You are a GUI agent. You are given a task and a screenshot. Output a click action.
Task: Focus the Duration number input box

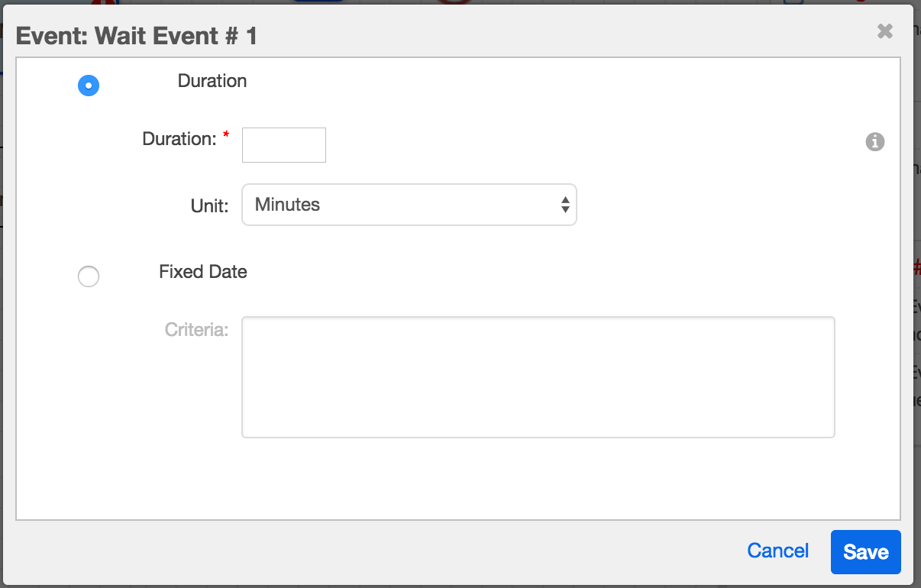284,145
